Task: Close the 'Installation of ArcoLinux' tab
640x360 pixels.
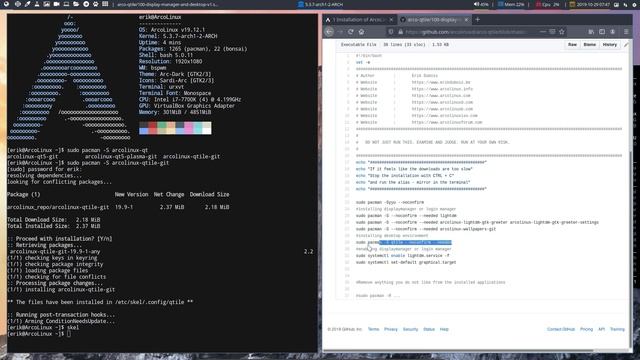Action: tap(391, 20)
